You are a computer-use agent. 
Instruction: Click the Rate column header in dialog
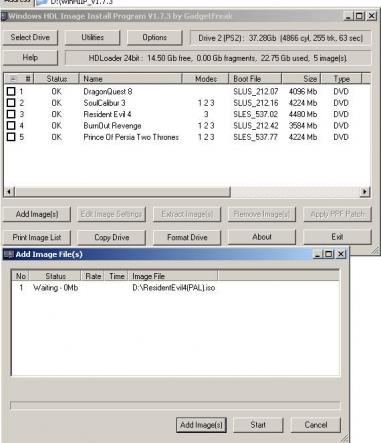(93, 276)
